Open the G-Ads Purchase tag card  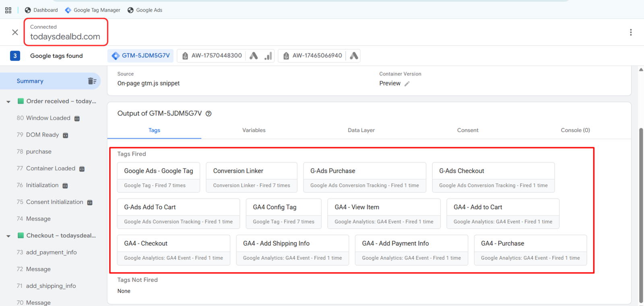tap(364, 177)
